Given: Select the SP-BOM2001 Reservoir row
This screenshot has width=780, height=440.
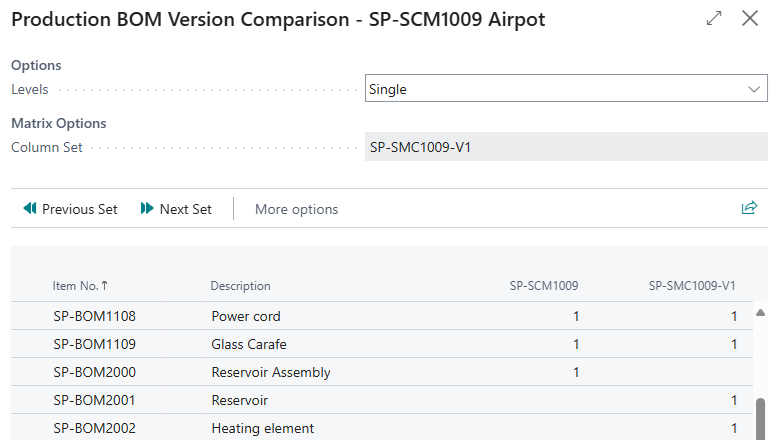Looking at the screenshot, I should [94, 400].
